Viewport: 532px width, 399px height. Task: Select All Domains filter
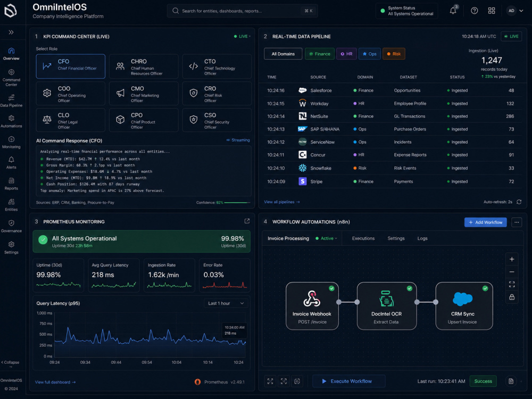(x=283, y=54)
